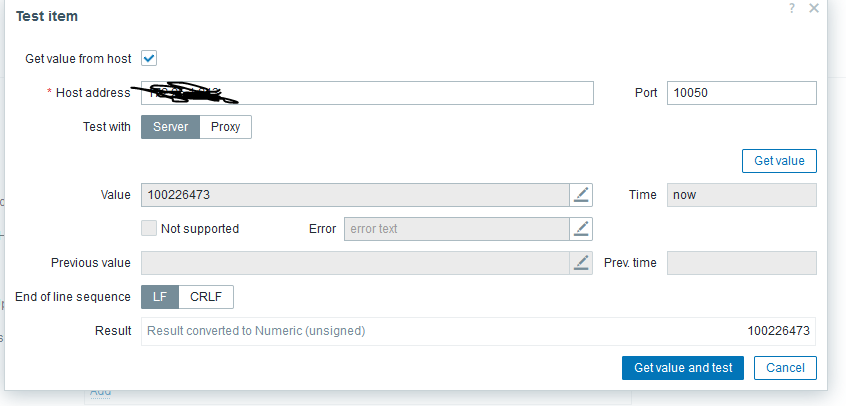Focus the Port input field
Image resolution: width=846 pixels, height=406 pixels.
(741, 93)
